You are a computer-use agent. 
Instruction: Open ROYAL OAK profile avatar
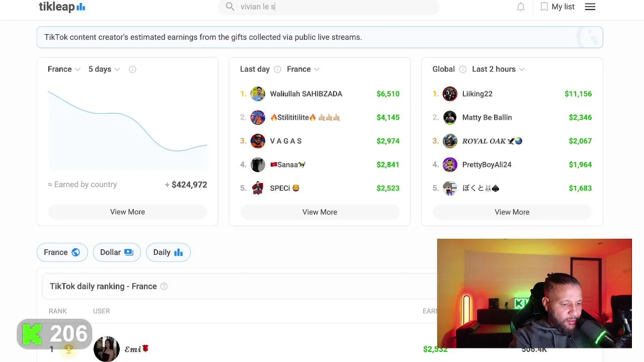tap(450, 141)
